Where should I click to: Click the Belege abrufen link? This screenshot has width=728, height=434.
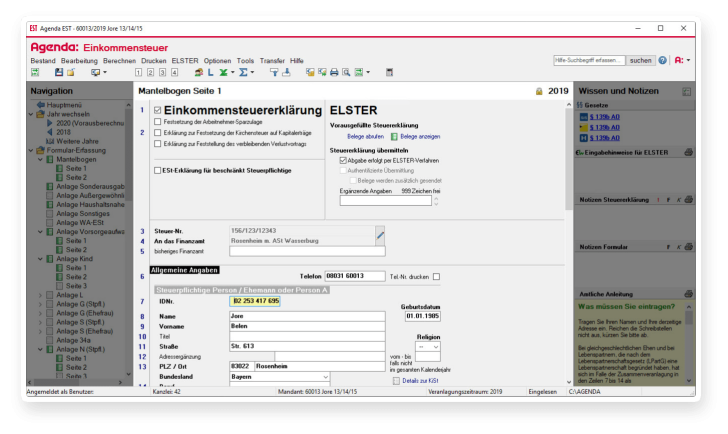(x=365, y=135)
